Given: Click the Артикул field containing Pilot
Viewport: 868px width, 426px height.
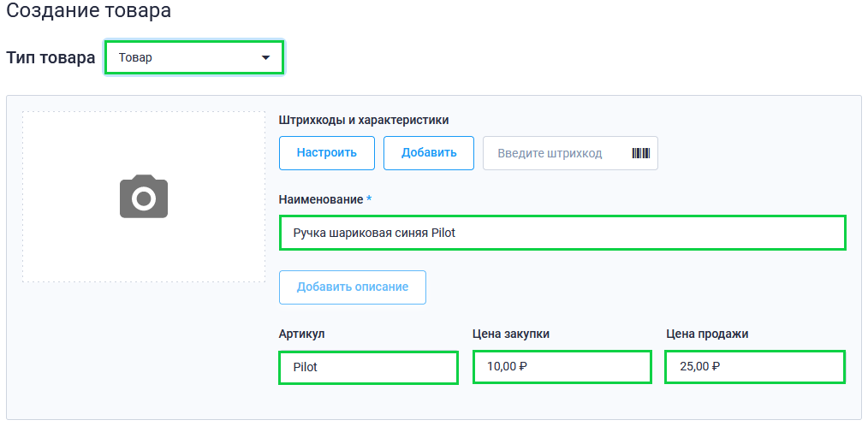Looking at the screenshot, I should 369,367.
